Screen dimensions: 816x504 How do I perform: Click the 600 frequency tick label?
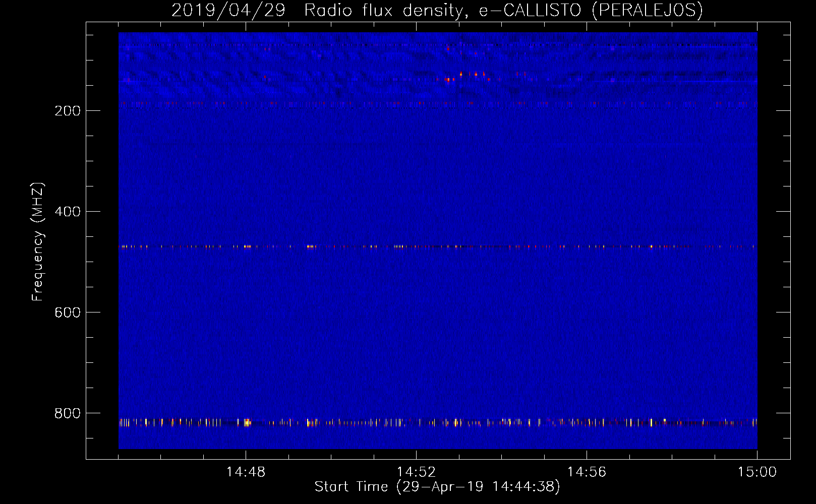(x=68, y=312)
